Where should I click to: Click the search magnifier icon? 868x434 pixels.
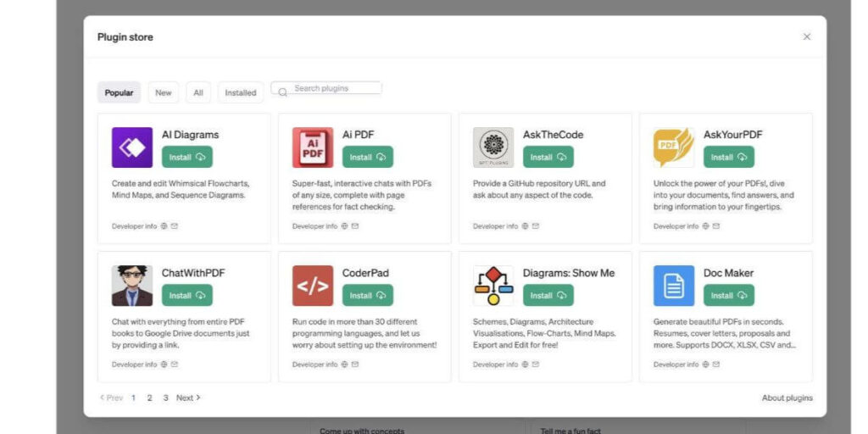pyautogui.click(x=282, y=92)
